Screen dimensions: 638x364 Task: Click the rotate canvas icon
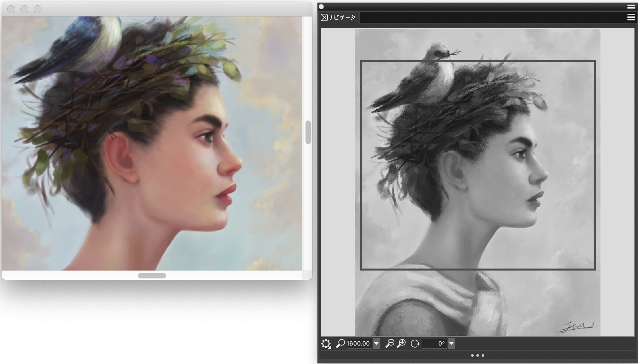tap(415, 343)
